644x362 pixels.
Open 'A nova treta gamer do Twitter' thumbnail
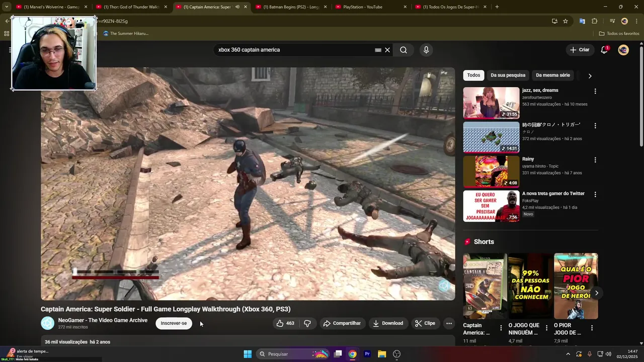(x=491, y=206)
